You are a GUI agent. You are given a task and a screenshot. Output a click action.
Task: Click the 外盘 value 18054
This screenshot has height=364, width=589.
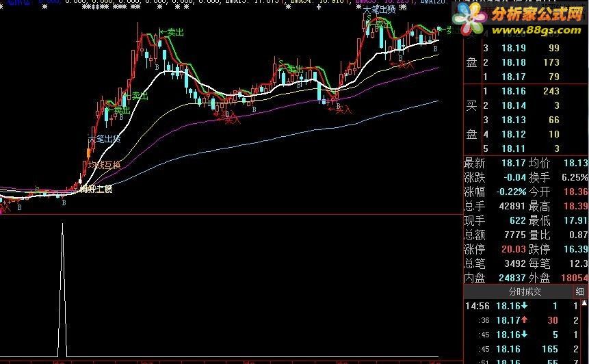pyautogui.click(x=575, y=278)
